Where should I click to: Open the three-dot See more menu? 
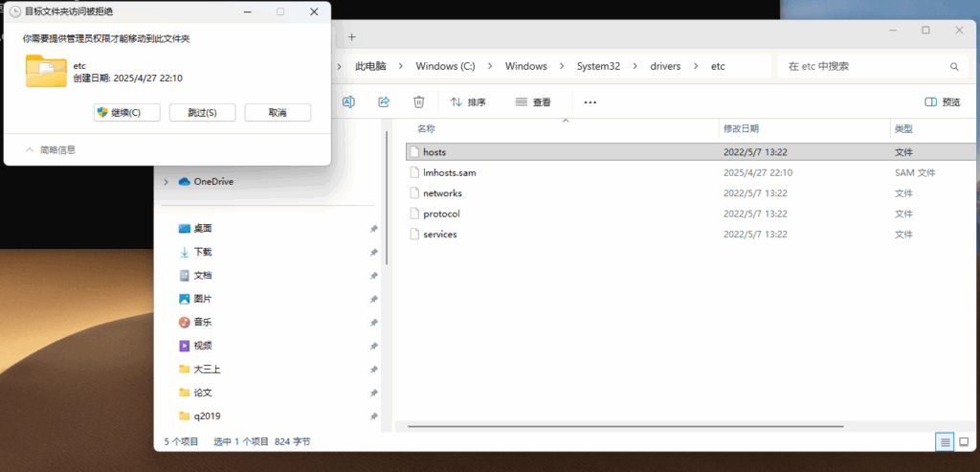(590, 101)
